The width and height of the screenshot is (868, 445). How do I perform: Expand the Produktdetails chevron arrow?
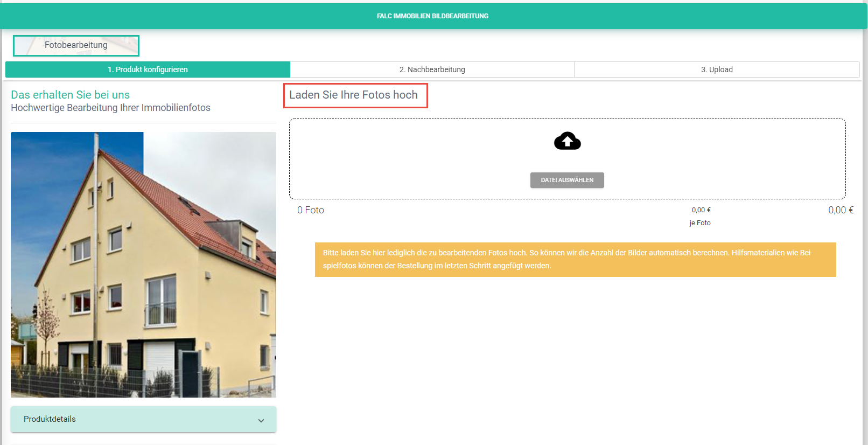coord(261,420)
